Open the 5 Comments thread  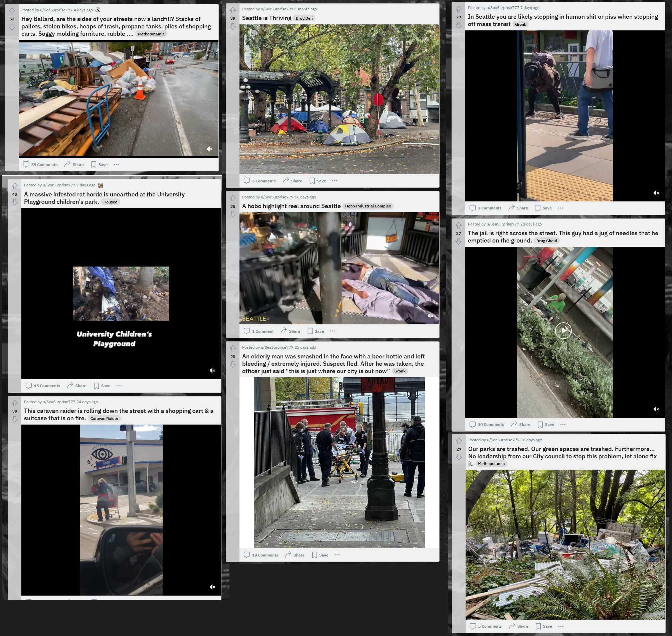(x=486, y=626)
